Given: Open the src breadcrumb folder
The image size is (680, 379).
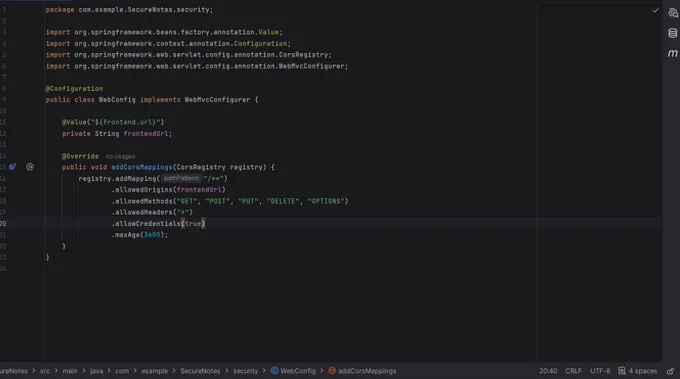Looking at the screenshot, I should point(45,371).
